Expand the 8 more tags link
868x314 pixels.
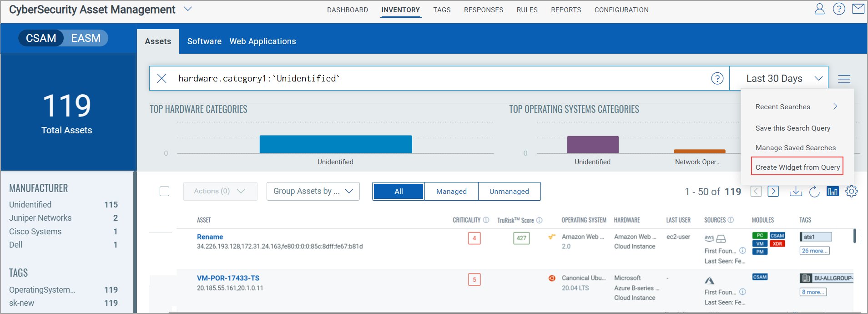click(813, 292)
